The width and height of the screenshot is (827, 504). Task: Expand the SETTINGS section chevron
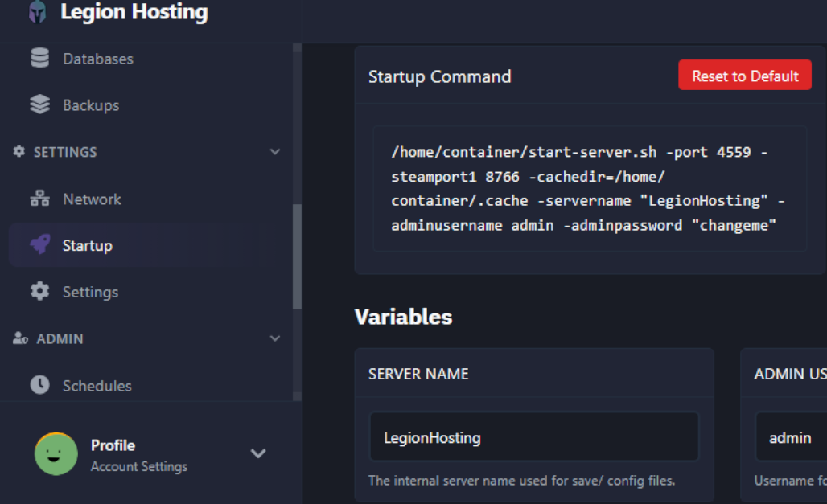[x=275, y=151]
